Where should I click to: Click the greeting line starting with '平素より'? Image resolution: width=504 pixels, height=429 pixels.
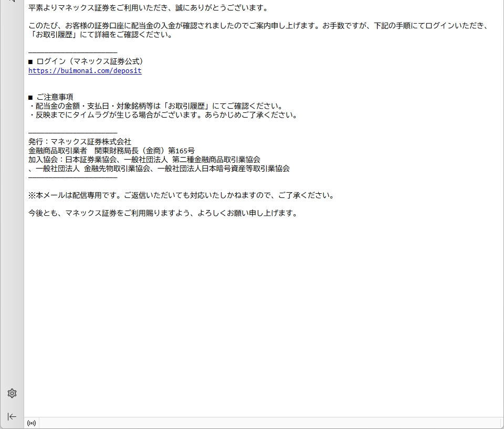(148, 8)
